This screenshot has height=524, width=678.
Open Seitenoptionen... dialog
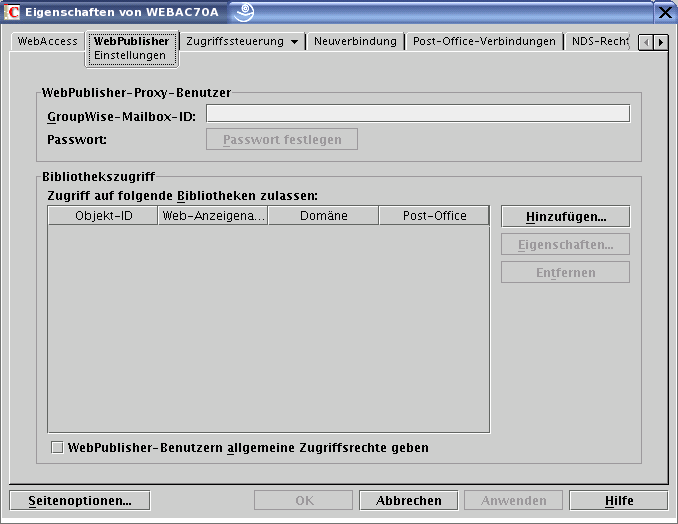(x=80, y=501)
